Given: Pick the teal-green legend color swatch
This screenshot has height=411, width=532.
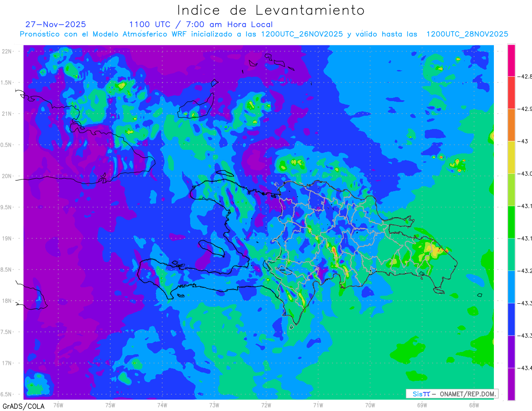Looking at the screenshot, I should pos(511,254).
